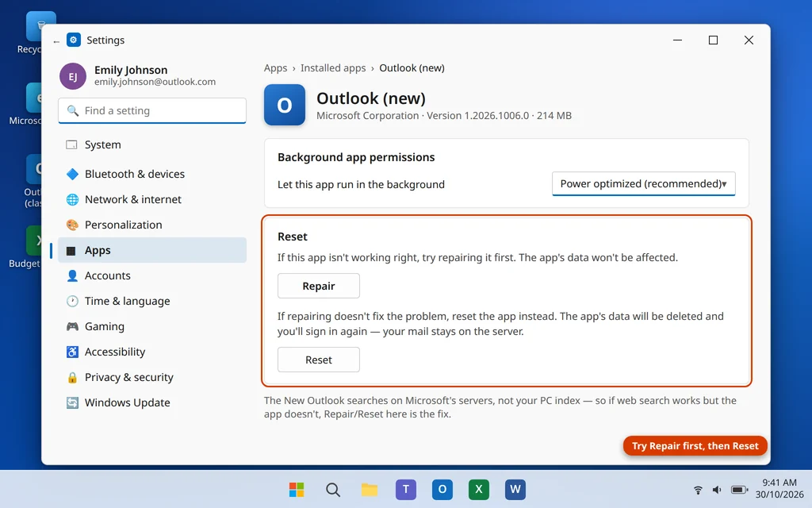Click the Apps grid icon in sidebar
This screenshot has height=508, width=812.
(71, 250)
